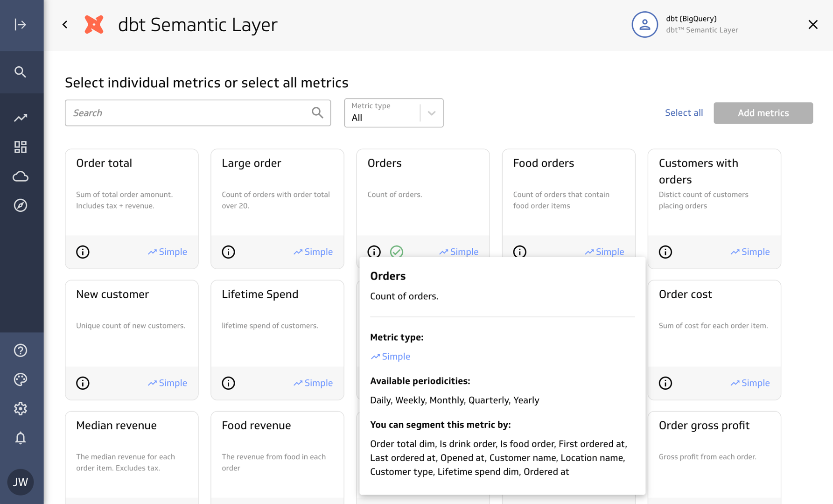Open the JW user avatar menu
This screenshot has width=833, height=504.
tap(21, 482)
